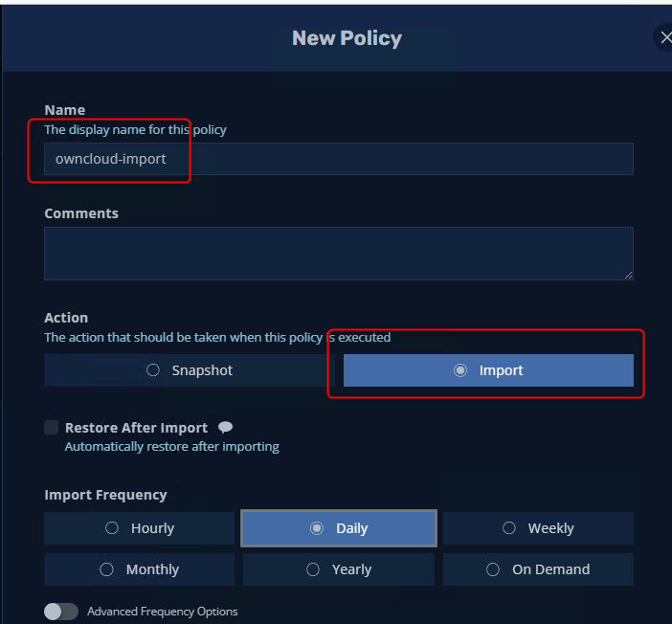Pick the On Demand frequency option
This screenshot has width=672, height=624.
538,569
